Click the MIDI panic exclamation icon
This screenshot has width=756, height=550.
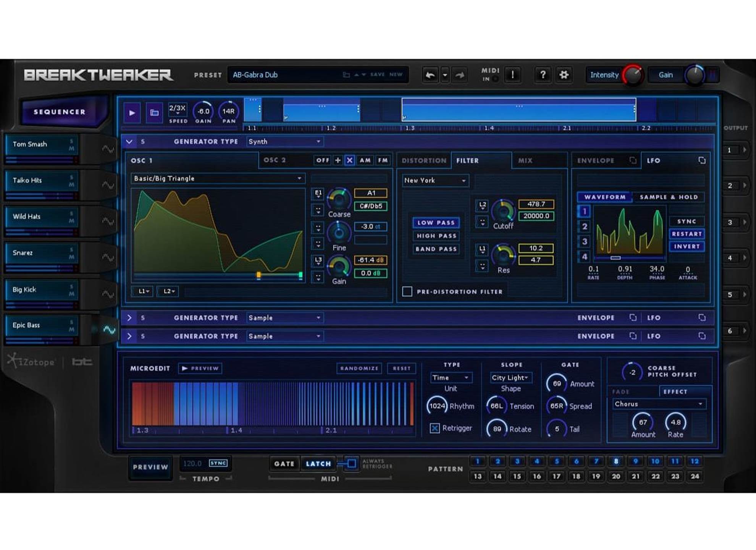point(513,75)
